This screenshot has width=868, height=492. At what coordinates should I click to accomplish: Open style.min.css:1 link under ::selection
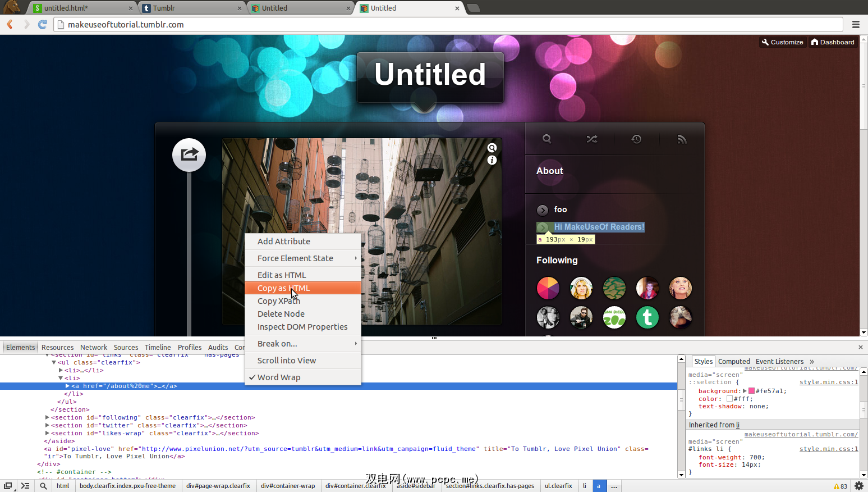click(829, 382)
